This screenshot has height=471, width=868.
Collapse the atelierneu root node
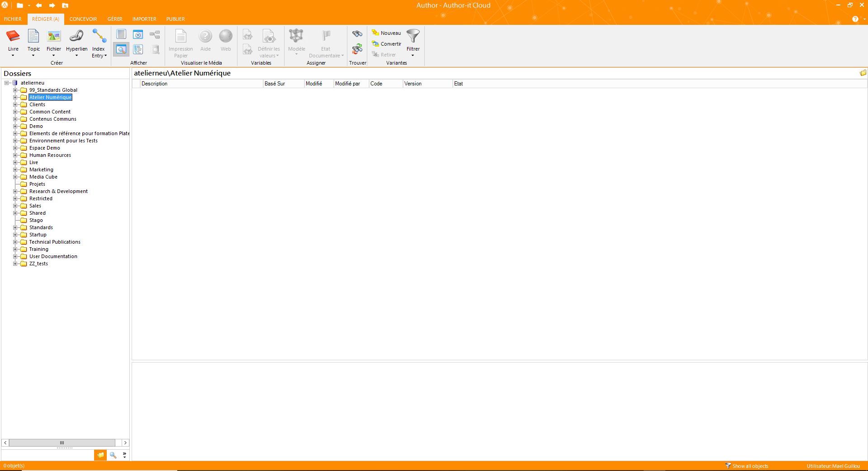[x=7, y=83]
